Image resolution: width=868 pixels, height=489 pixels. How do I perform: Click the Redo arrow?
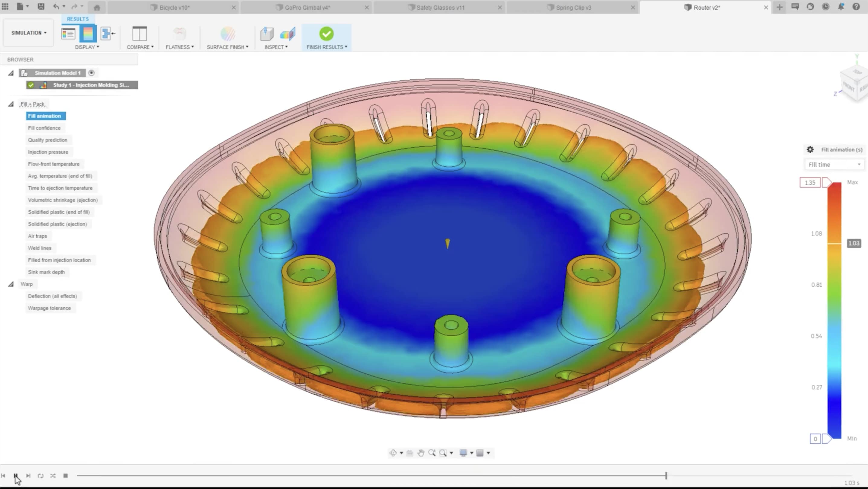coord(75,7)
